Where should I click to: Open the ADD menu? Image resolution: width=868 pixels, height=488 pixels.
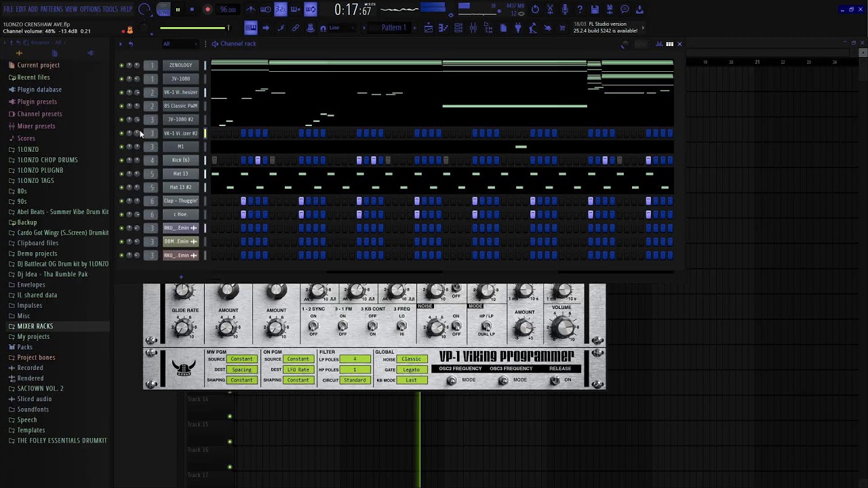(x=33, y=9)
